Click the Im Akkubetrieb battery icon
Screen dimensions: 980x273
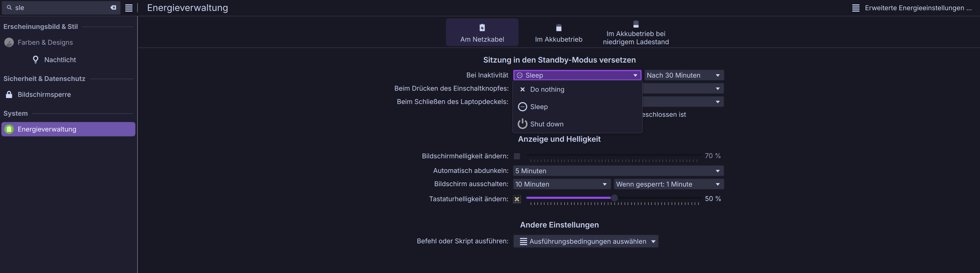coord(559,28)
